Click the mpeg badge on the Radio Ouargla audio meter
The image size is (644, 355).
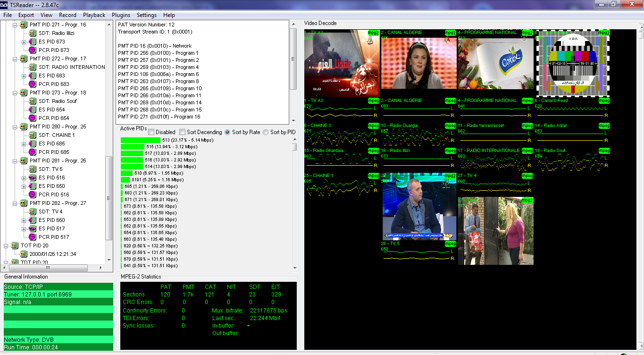click(x=450, y=126)
